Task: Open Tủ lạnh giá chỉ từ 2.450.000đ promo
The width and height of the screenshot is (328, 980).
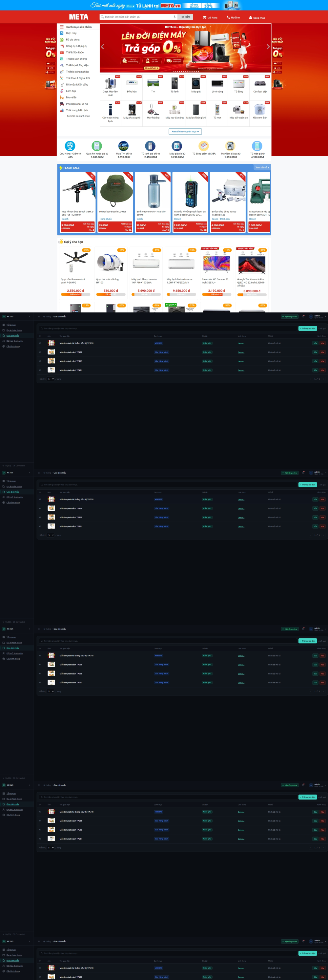Action: point(151,150)
